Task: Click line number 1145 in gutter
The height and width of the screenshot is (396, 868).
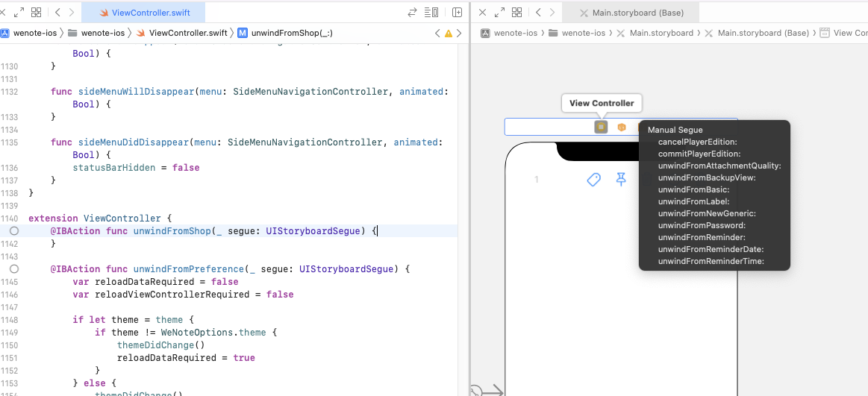Action: pos(10,281)
